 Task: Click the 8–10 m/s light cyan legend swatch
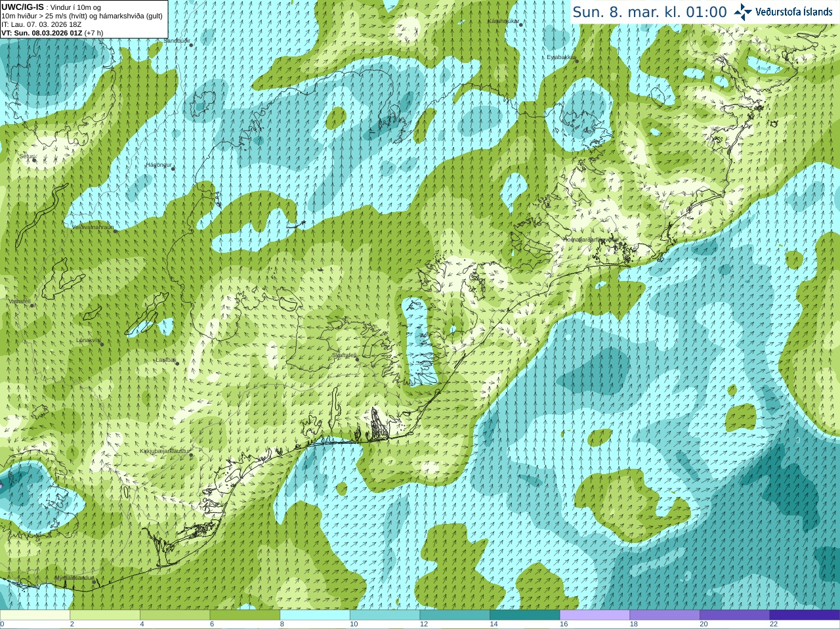[x=315, y=615]
